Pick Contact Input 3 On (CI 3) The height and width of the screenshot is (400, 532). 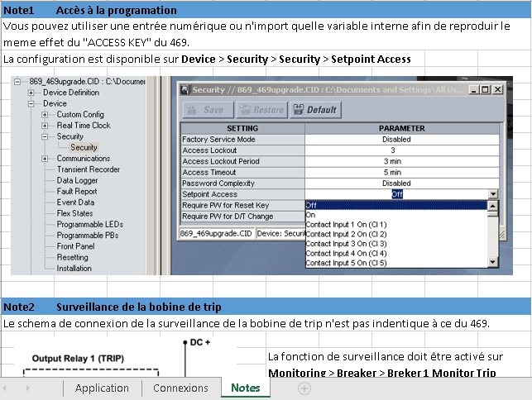pos(345,244)
